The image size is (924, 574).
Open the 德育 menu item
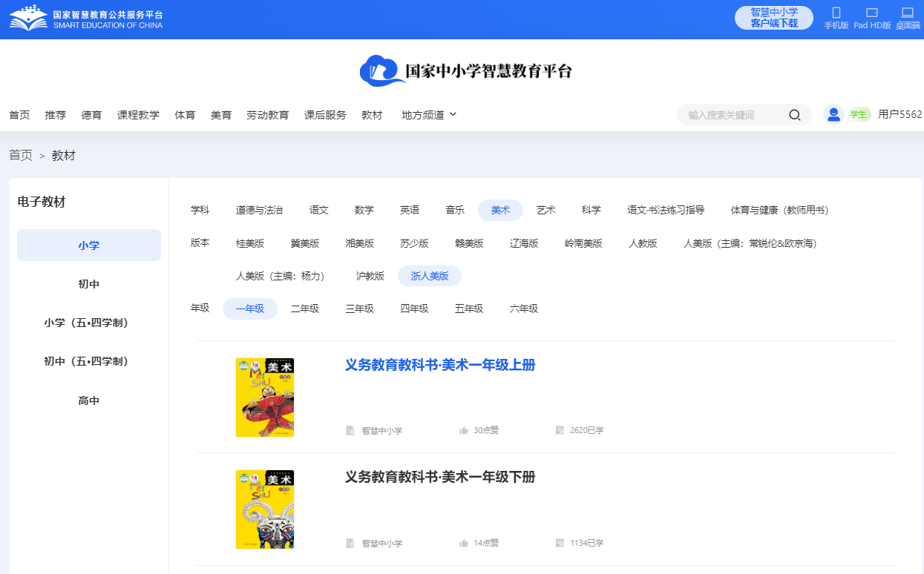[92, 115]
